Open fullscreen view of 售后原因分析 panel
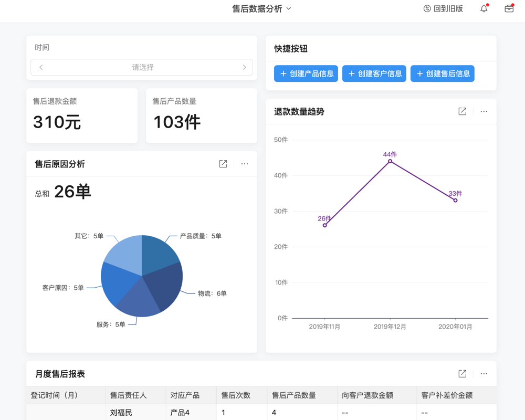This screenshot has width=525, height=420. [x=223, y=164]
